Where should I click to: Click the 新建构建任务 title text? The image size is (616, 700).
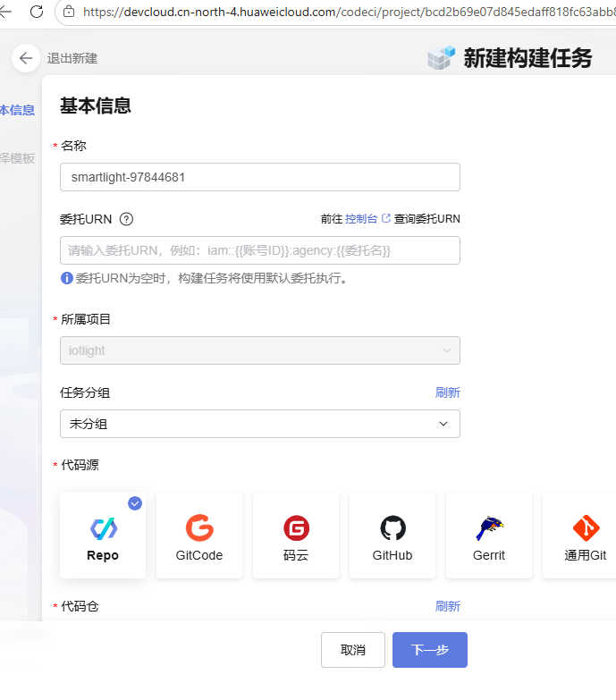528,58
